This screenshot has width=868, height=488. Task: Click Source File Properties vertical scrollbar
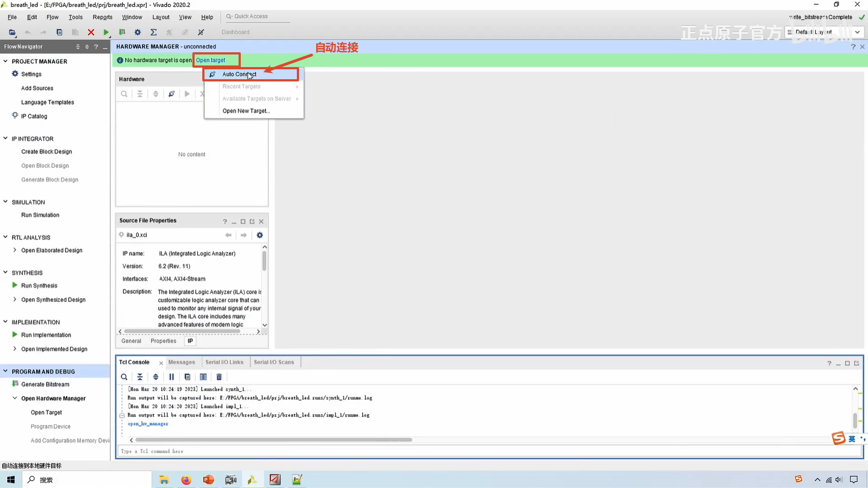click(x=264, y=260)
